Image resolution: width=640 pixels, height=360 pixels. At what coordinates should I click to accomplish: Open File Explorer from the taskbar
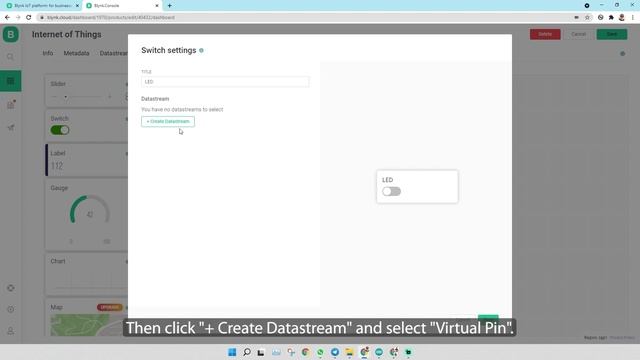(x=349, y=352)
